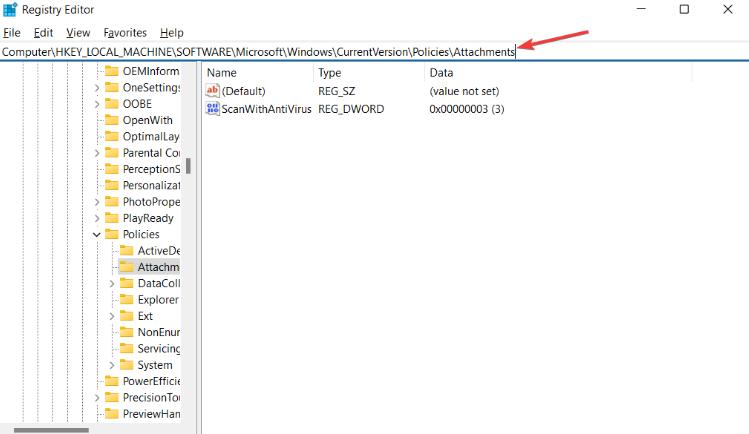Open the View menu

point(78,33)
